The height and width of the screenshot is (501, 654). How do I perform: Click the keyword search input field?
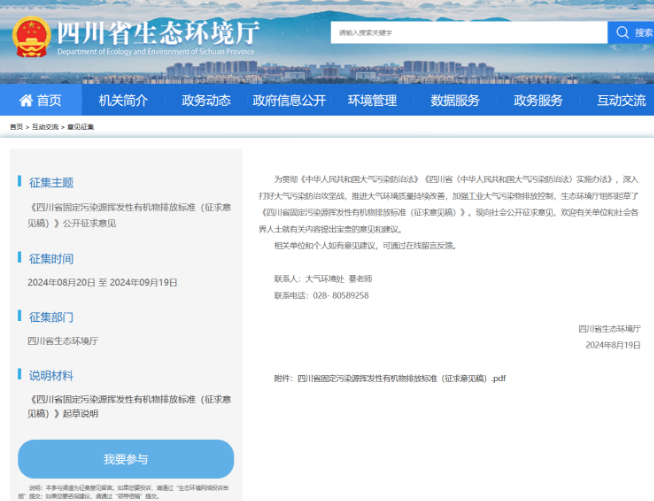[x=468, y=33]
